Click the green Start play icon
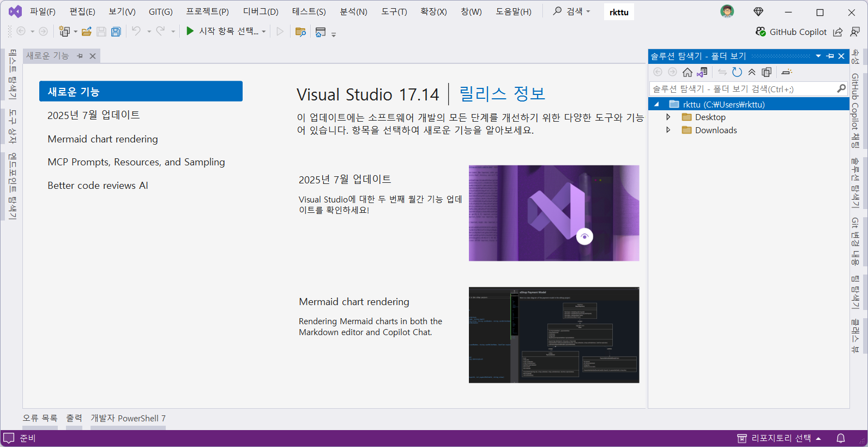Viewport: 868px width, 447px height. click(190, 31)
